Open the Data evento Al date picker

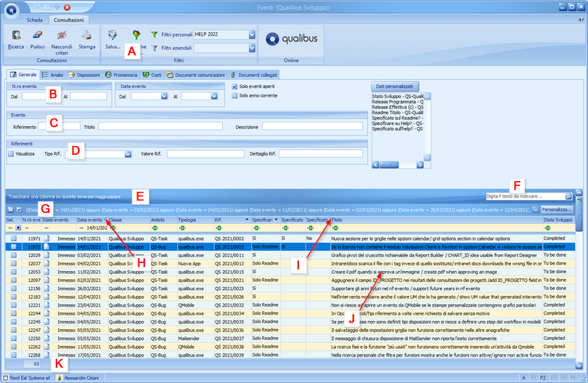pyautogui.click(x=214, y=97)
